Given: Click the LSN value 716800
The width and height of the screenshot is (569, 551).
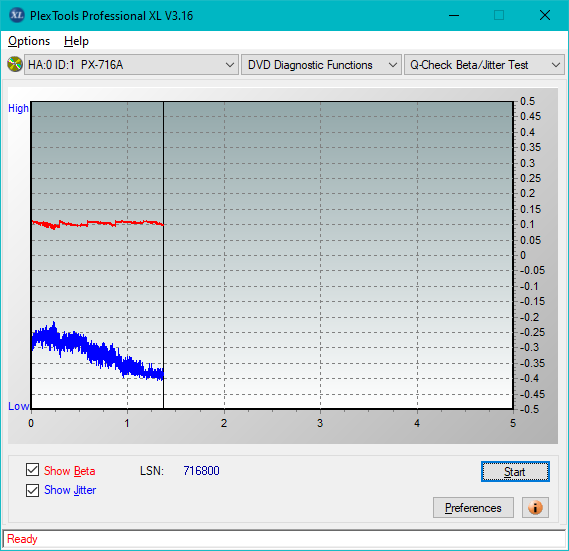Looking at the screenshot, I should pyautogui.click(x=201, y=471).
